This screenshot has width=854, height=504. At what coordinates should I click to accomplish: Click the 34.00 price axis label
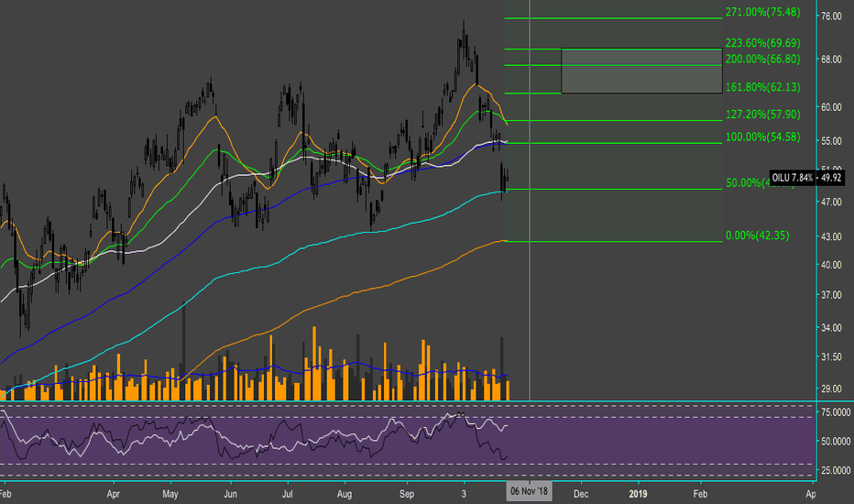831,327
